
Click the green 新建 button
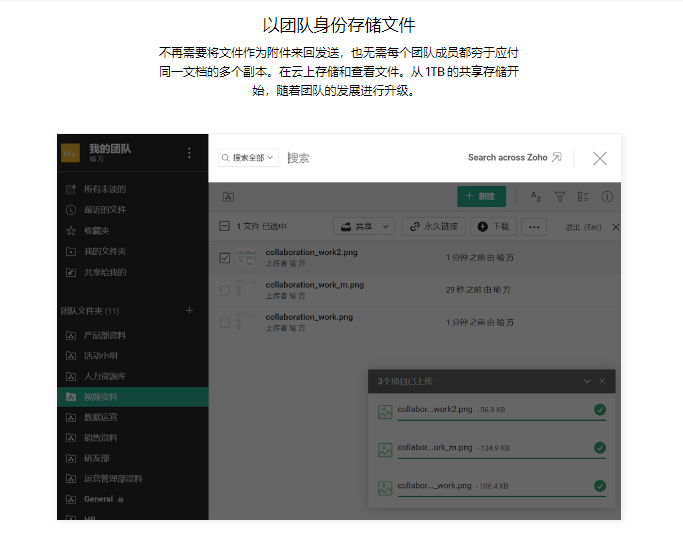(x=481, y=196)
